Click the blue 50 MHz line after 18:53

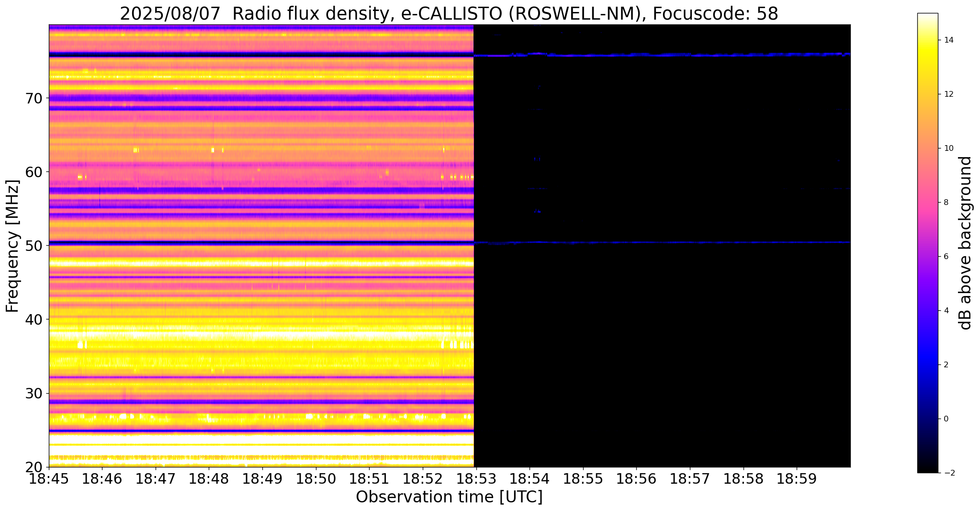point(662,243)
